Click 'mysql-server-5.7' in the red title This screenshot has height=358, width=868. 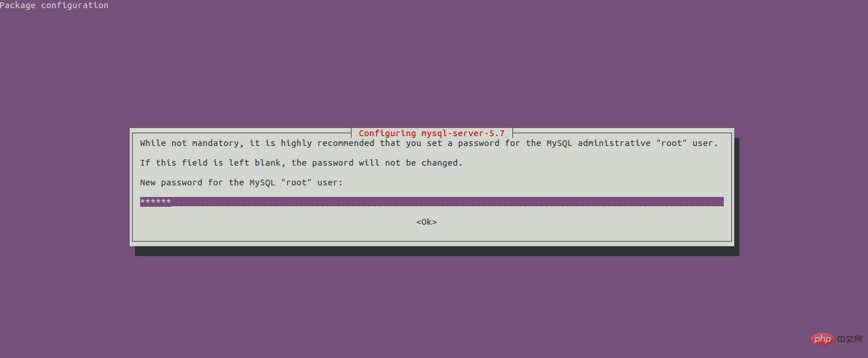click(x=463, y=133)
